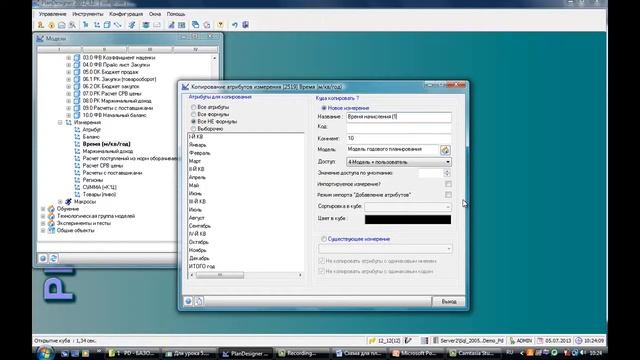The width and height of the screenshot is (640, 360).
Task: Select Август in the attributes list
Action: click(196, 218)
